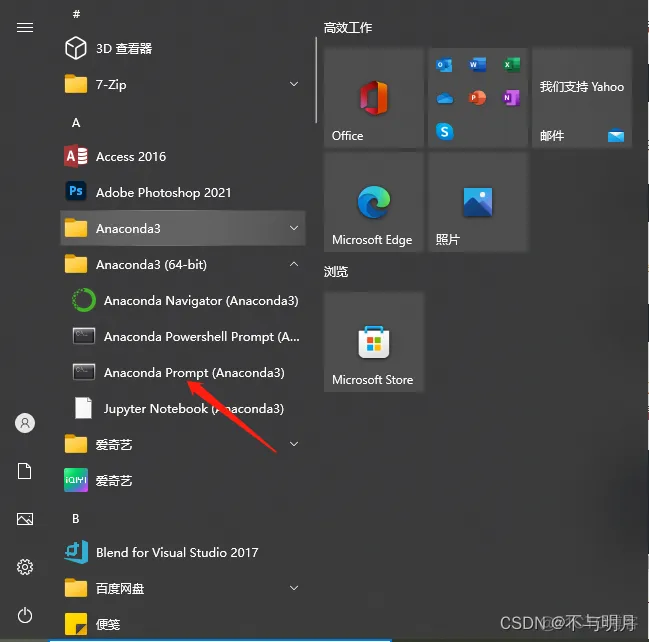The width and height of the screenshot is (649, 642).
Task: Open the OneNote icon in Office tile group
Action: 511,98
